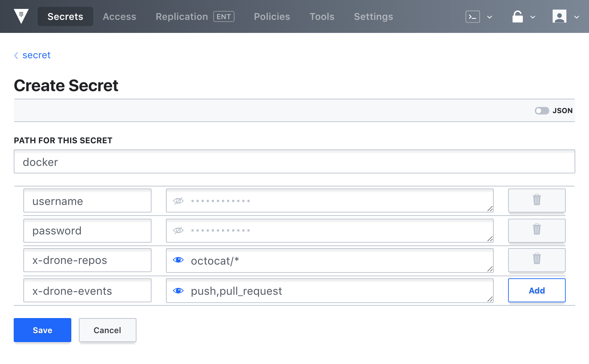
Task: Click the PATH FOR THIS SECRET label
Action: [63, 141]
